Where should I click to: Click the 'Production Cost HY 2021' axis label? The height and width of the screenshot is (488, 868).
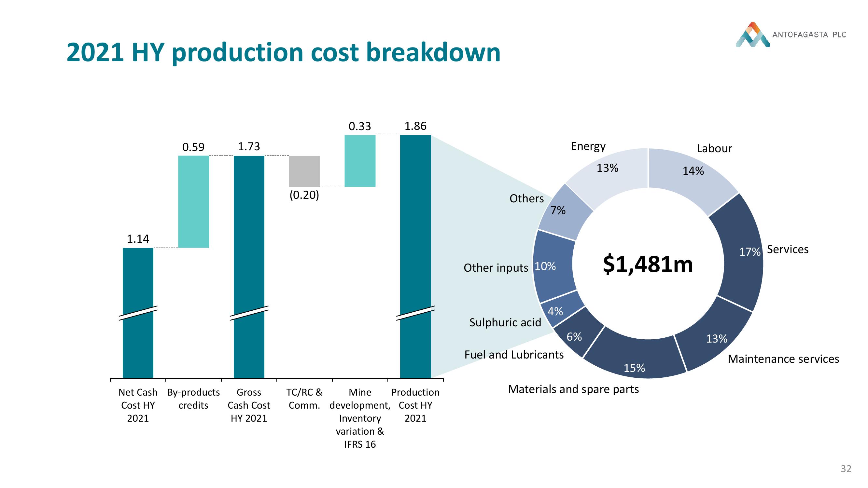tap(415, 405)
